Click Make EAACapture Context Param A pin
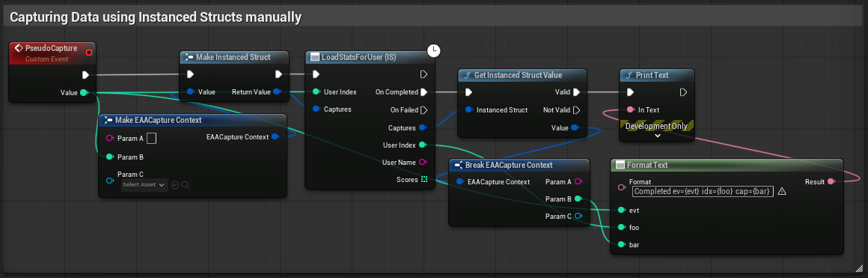868x278 pixels. coord(109,138)
